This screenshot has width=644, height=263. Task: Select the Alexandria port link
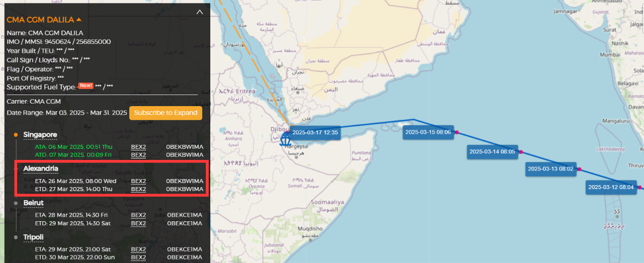[41, 168]
